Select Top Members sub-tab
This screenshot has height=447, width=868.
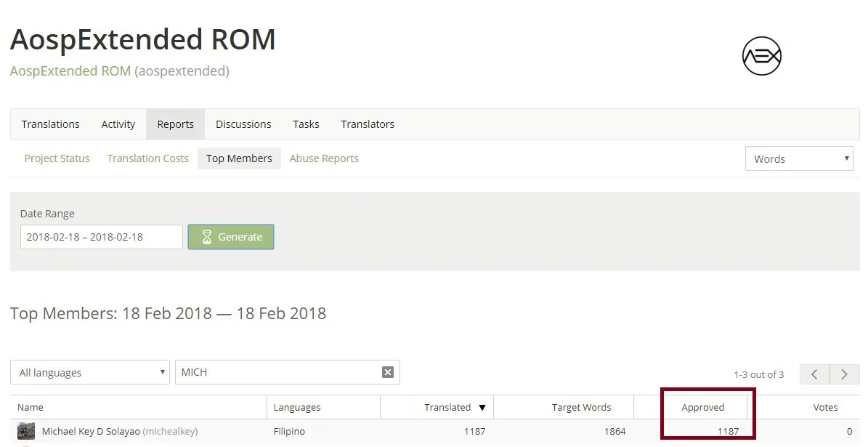[239, 158]
